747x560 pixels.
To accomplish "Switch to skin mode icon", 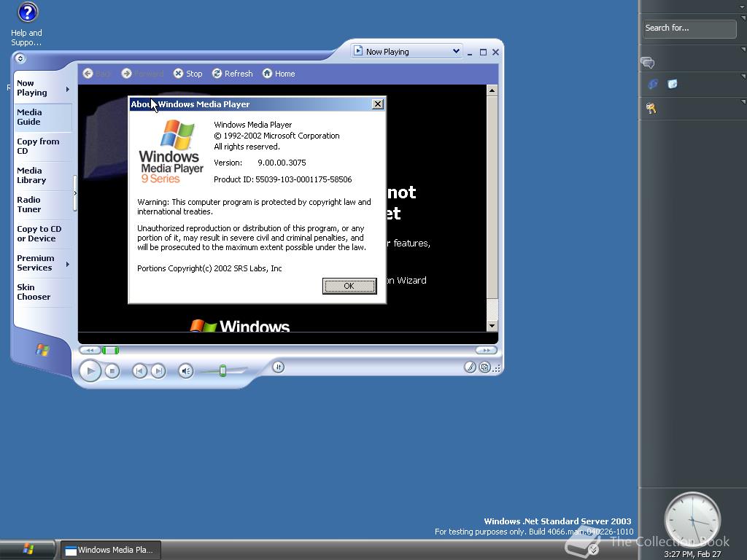I will click(485, 367).
